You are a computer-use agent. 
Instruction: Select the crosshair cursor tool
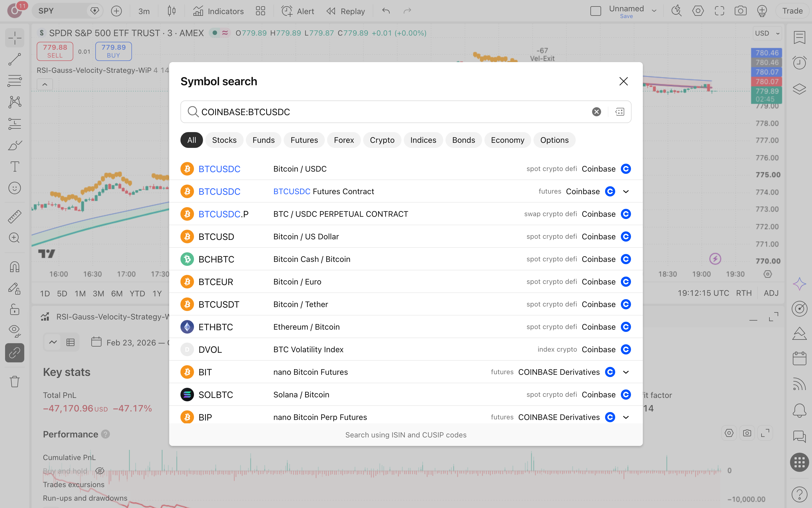pos(15,38)
